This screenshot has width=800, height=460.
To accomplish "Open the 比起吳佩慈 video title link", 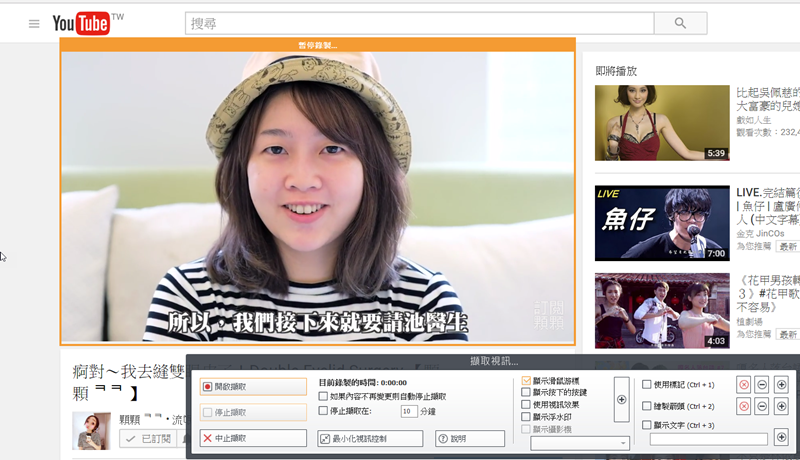I will click(x=768, y=99).
